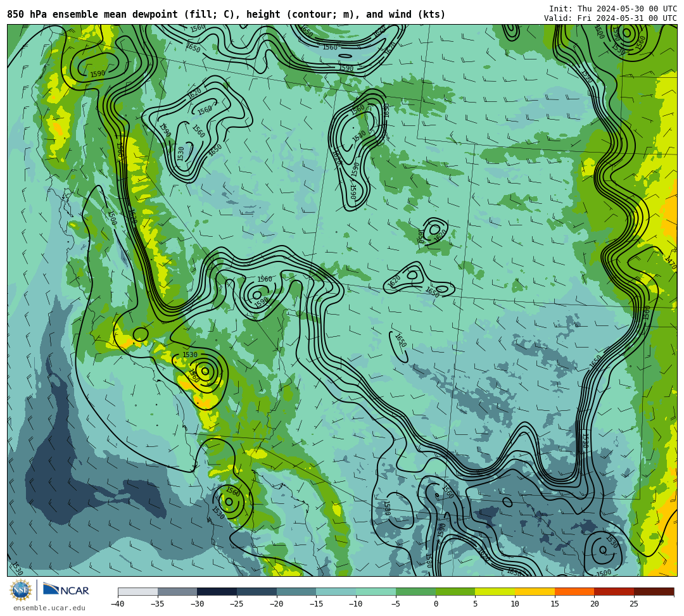Viewport: 684px width, 616px height.
Task: Pick the olive green 0 to 5 swatch
Action: [x=455, y=591]
